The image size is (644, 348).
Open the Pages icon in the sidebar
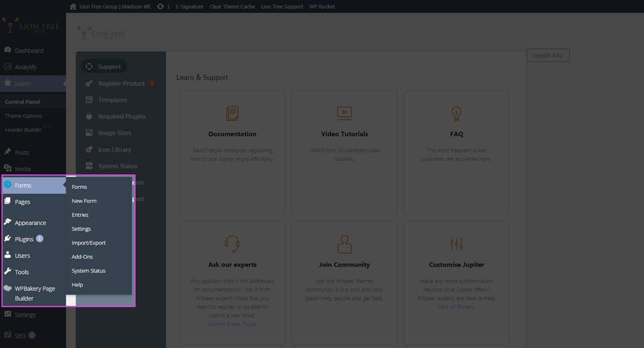(8, 201)
